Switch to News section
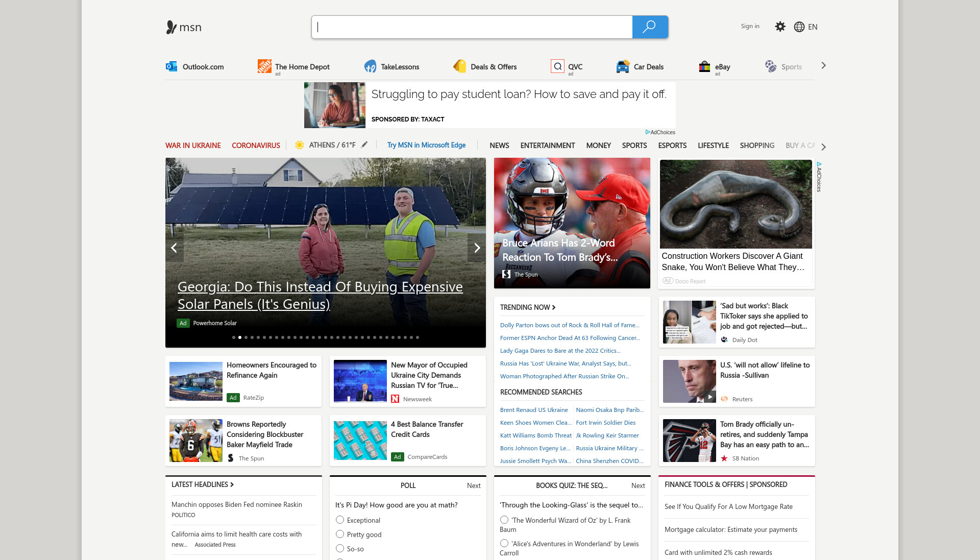The width and height of the screenshot is (980, 560). pos(499,145)
